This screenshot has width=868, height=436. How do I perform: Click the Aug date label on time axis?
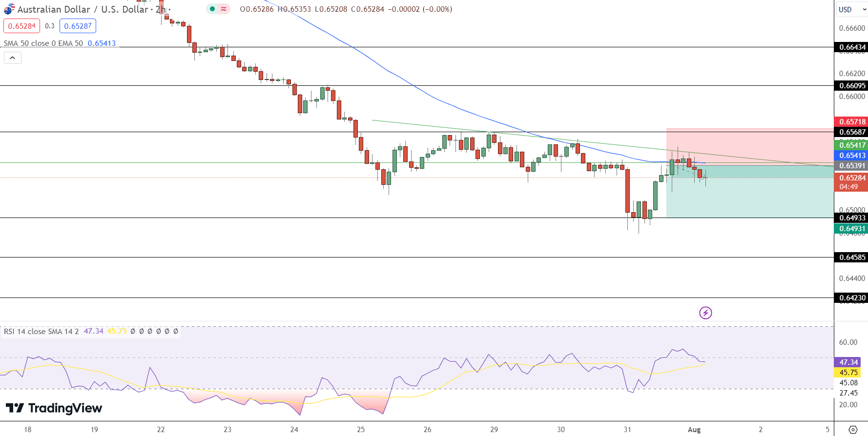coord(694,430)
